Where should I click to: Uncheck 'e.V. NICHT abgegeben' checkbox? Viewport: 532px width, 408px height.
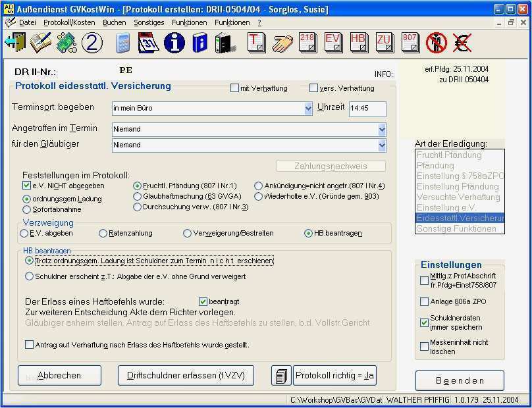point(26,186)
